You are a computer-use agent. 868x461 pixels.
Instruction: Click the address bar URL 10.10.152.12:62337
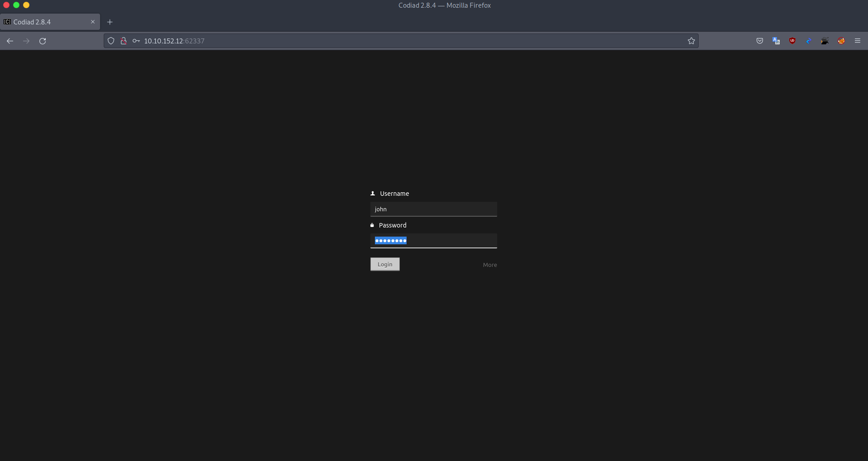(174, 41)
